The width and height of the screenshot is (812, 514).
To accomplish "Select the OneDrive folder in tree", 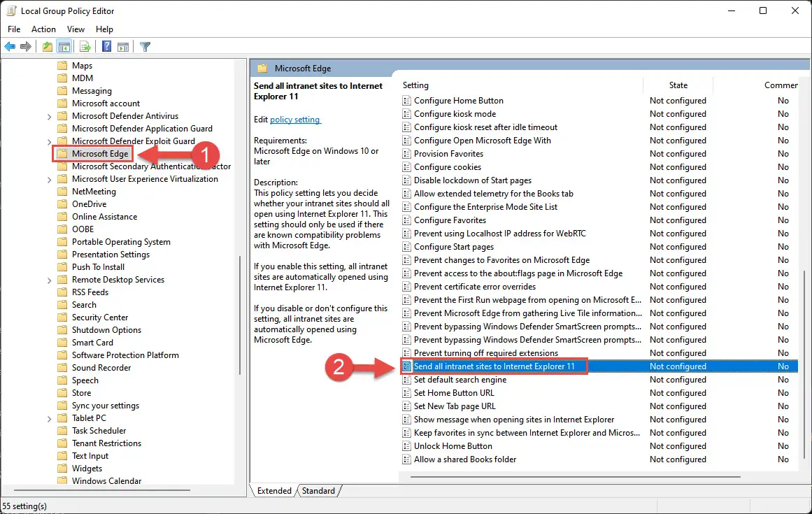I will 89,204.
